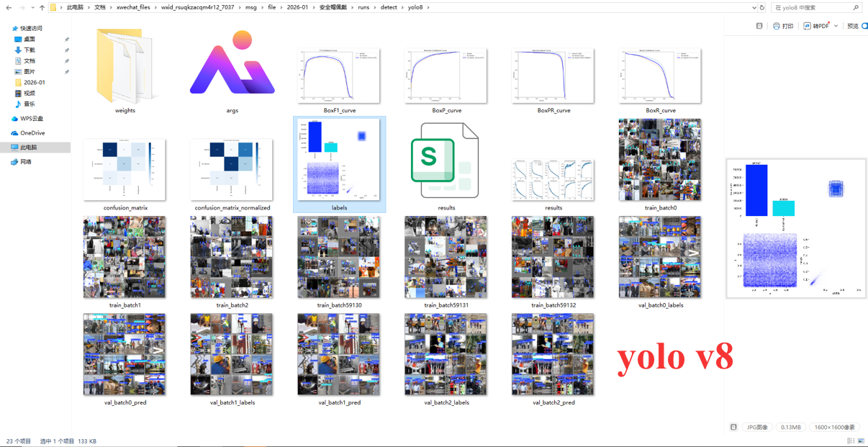Go back with the Back arrow
This screenshot has height=447, width=868.
click(9, 7)
